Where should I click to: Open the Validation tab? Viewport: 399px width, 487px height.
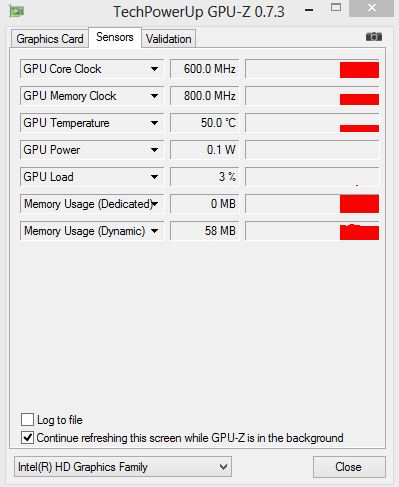click(169, 39)
